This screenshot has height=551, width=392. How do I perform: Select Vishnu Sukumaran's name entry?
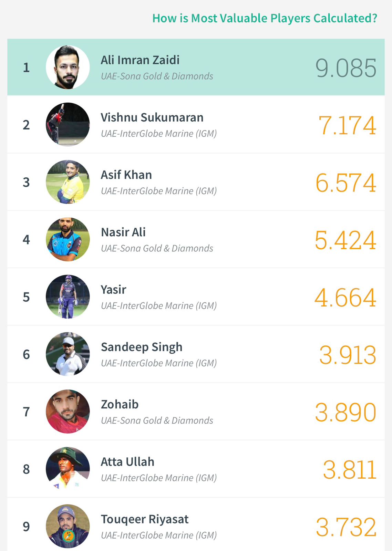tap(152, 117)
